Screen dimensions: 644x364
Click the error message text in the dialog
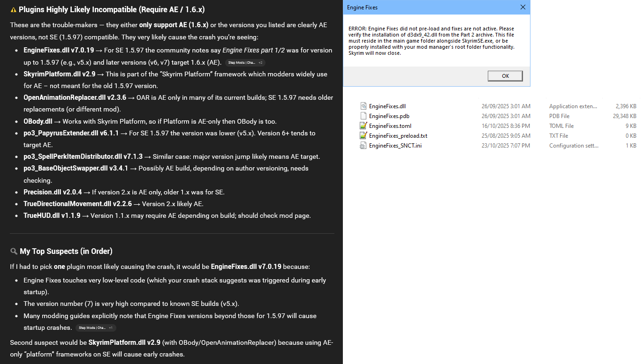pos(432,41)
